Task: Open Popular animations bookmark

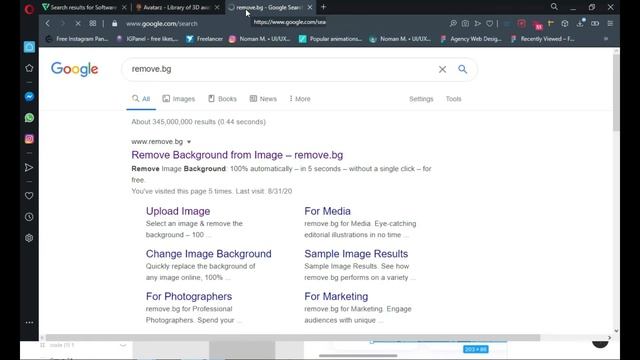Action: [331, 39]
